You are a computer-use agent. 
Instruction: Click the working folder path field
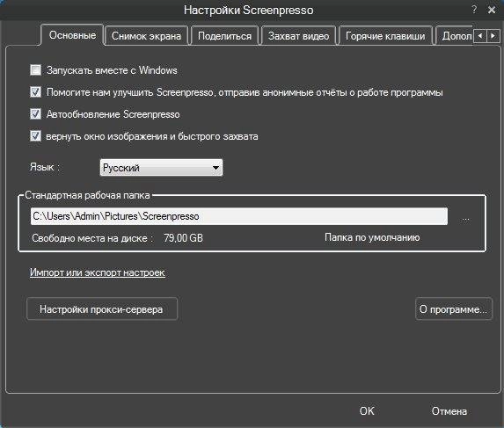coord(239,216)
